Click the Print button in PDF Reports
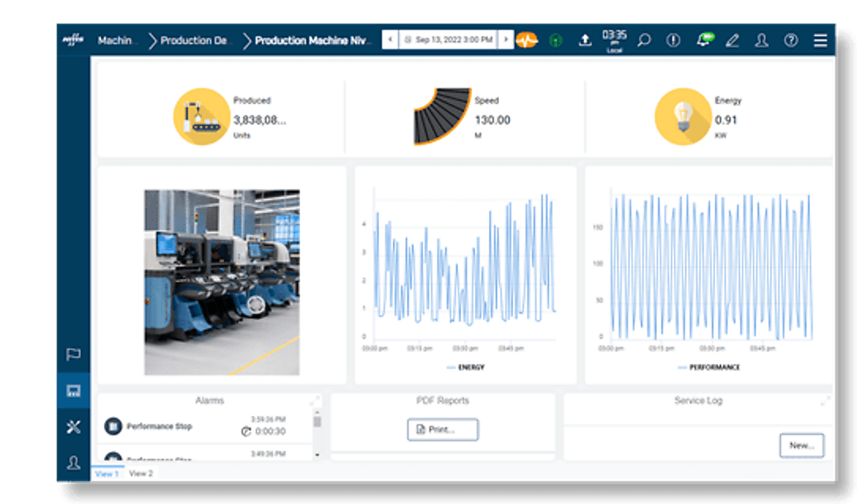857x504 pixels. 443,430
